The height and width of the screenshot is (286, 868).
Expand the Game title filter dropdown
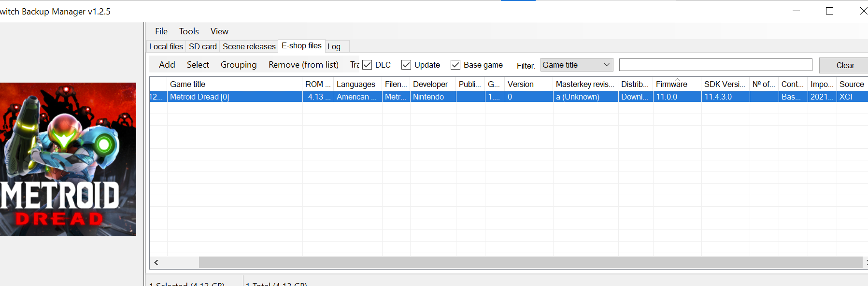click(577, 65)
